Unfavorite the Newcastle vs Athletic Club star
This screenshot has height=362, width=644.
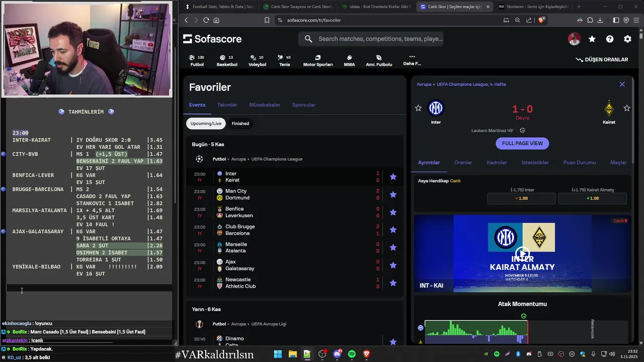pos(393,283)
